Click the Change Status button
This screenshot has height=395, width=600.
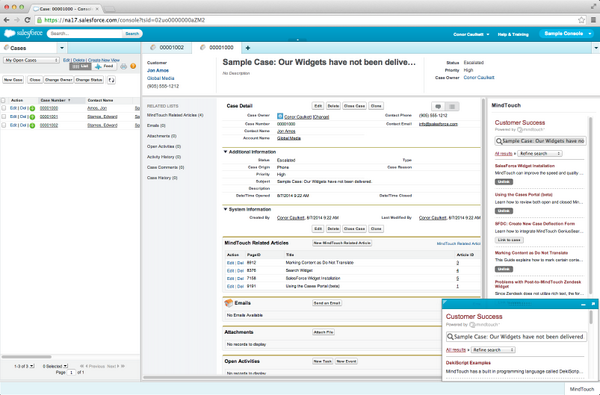[x=89, y=80]
